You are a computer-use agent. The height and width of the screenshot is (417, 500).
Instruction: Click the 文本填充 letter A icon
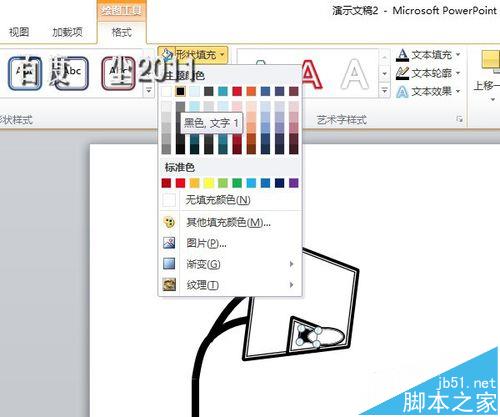click(x=402, y=55)
